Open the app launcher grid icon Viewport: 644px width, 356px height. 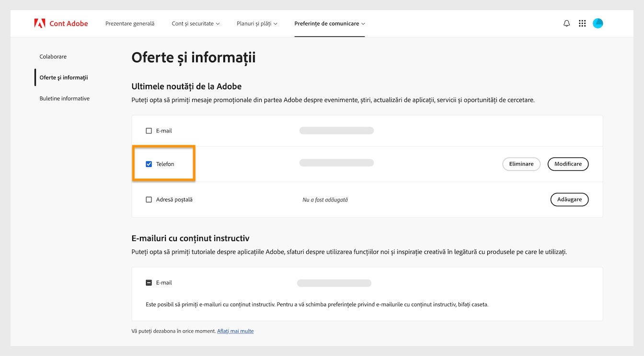pos(582,23)
